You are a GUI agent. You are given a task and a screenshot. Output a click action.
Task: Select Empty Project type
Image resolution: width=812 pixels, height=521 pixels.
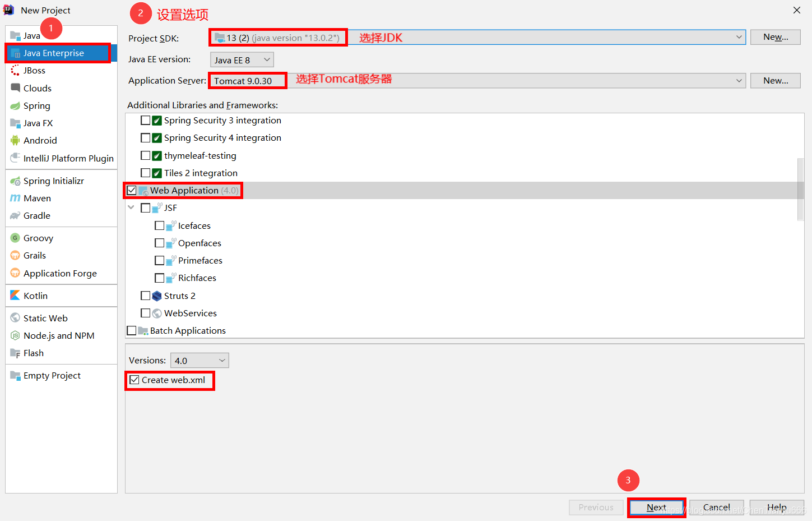(61, 376)
